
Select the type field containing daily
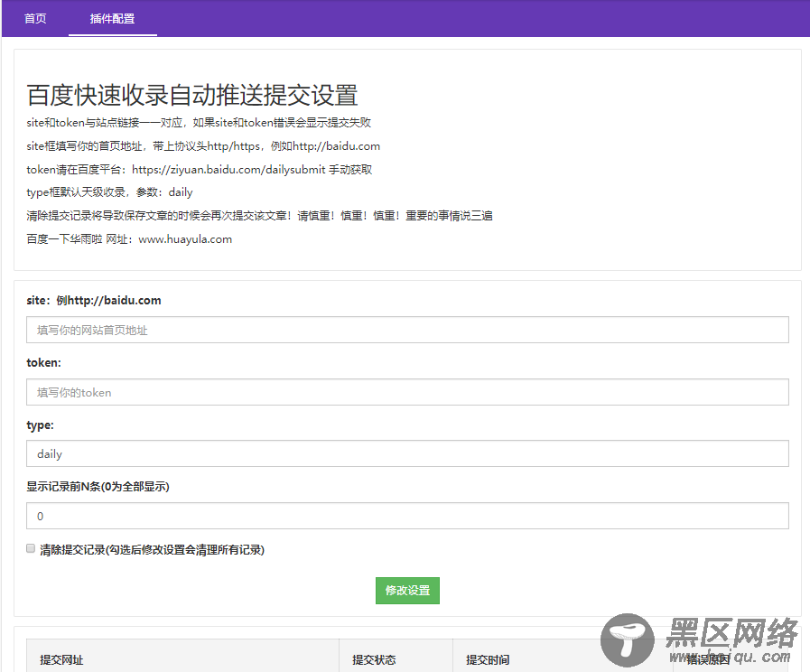(407, 453)
